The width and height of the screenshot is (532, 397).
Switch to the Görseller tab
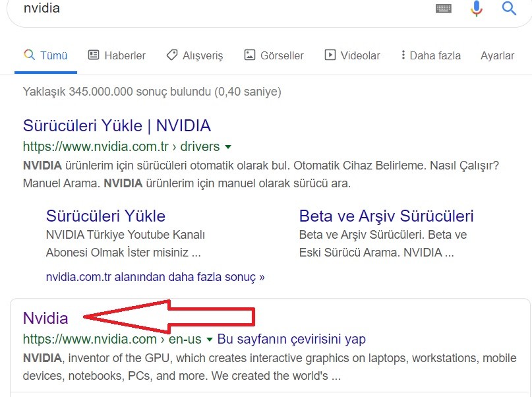tap(274, 55)
